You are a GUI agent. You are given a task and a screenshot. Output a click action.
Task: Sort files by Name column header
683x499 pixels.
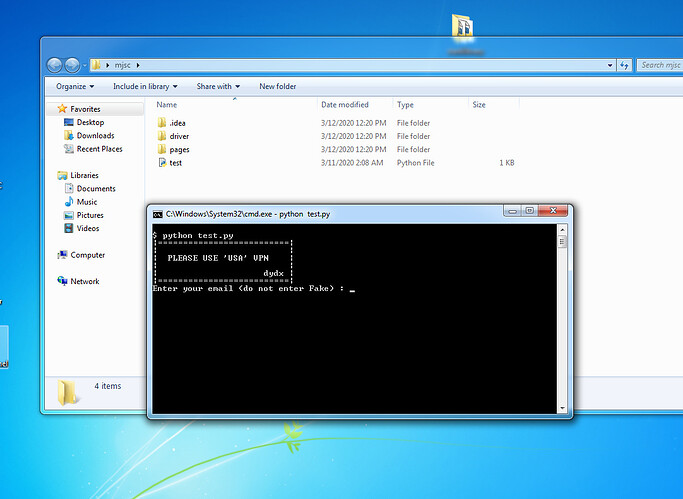[x=167, y=105]
